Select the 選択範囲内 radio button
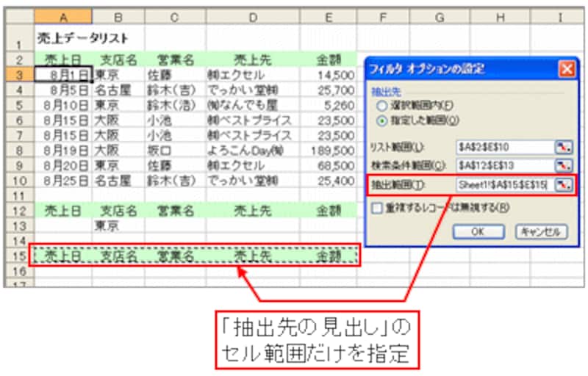Viewport: 588px width, 376px height. [381, 105]
